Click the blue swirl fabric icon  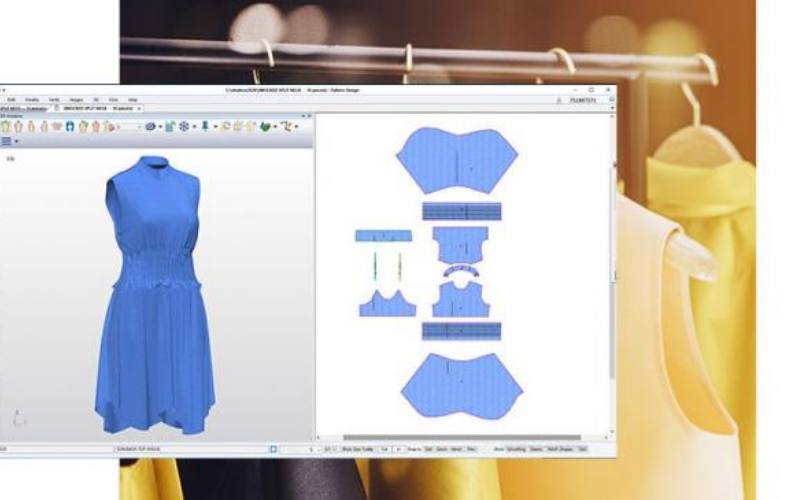150,126
